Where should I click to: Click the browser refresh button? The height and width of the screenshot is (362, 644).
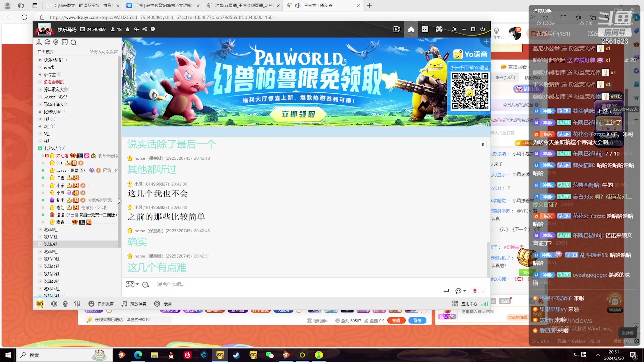pyautogui.click(x=24, y=17)
